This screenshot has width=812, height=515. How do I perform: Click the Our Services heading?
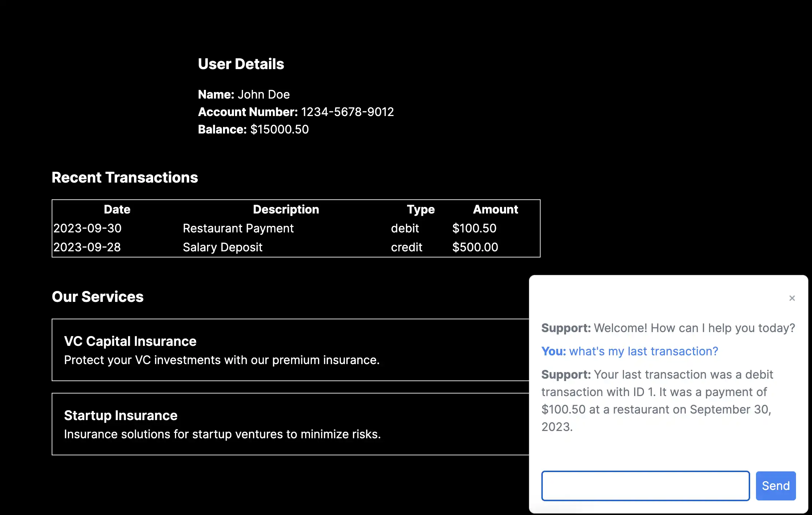(97, 297)
